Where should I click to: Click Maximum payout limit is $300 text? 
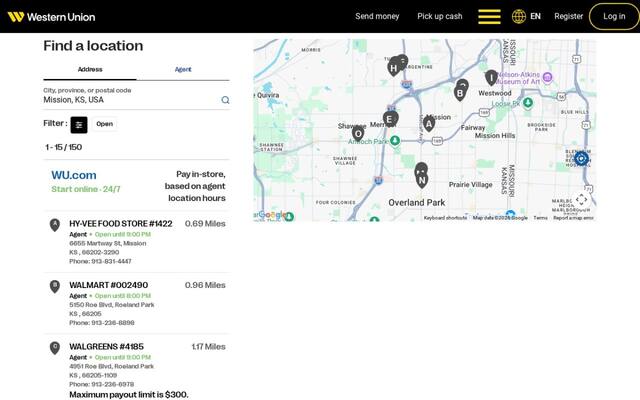pyautogui.click(x=129, y=395)
